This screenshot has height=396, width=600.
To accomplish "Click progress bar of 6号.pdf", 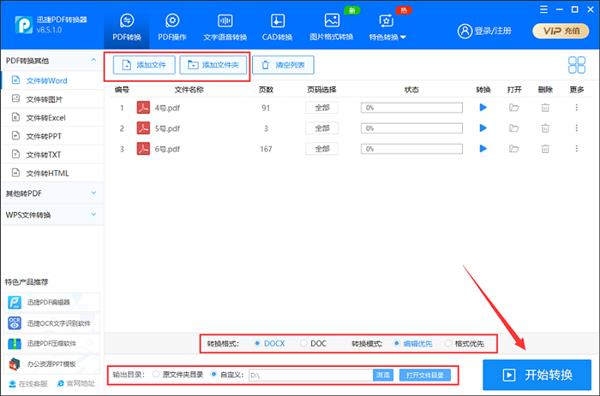I will click(x=412, y=148).
